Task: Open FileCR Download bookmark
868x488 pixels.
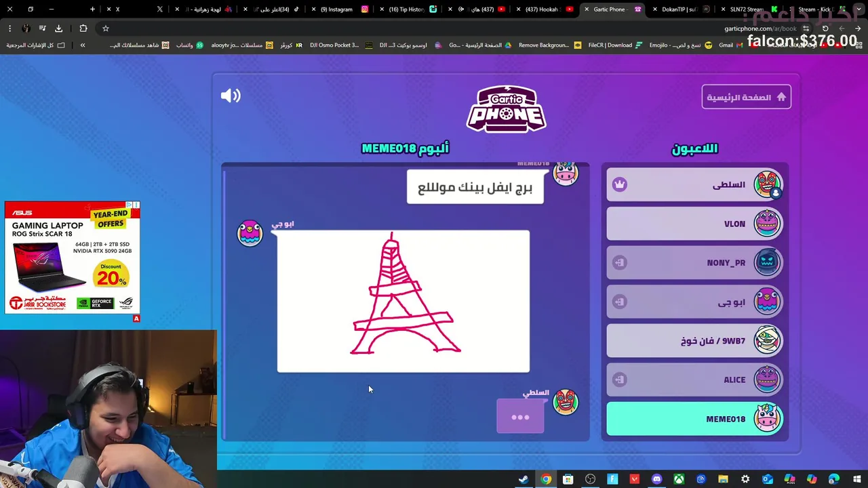Action: [616, 45]
